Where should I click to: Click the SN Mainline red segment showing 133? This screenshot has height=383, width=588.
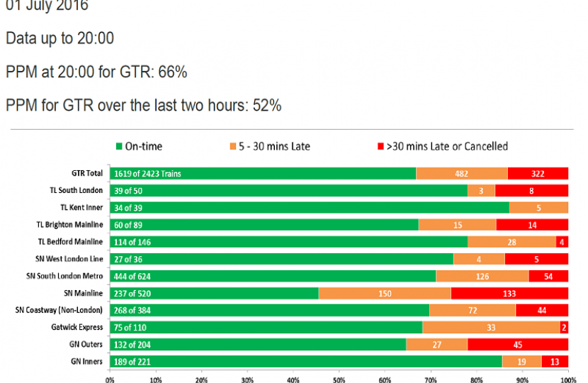coord(509,293)
